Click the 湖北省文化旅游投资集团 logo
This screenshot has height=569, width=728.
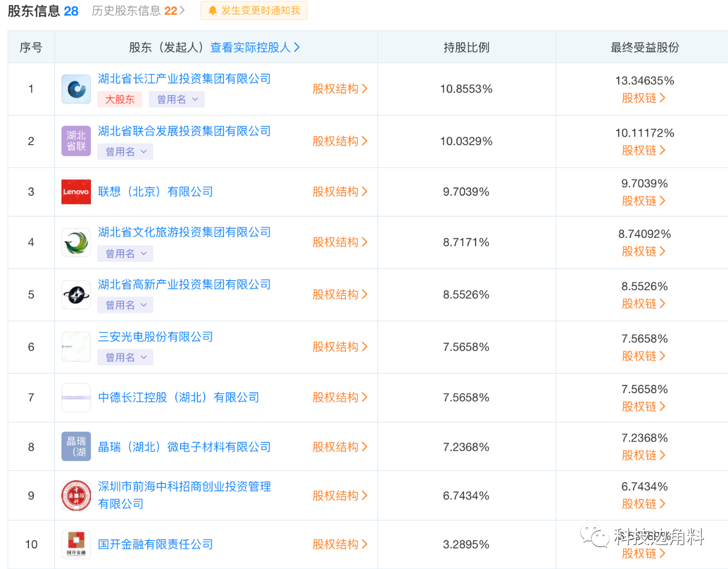click(76, 242)
